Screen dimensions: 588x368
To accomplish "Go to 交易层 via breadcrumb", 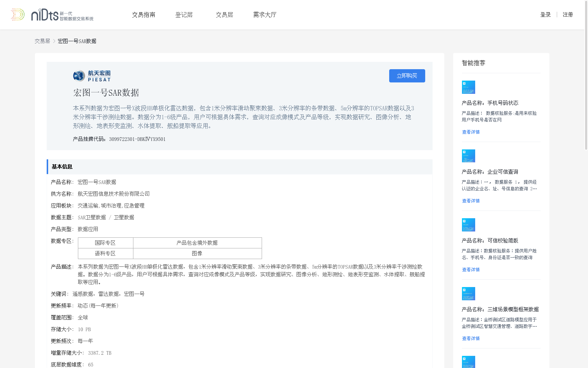I will point(42,41).
